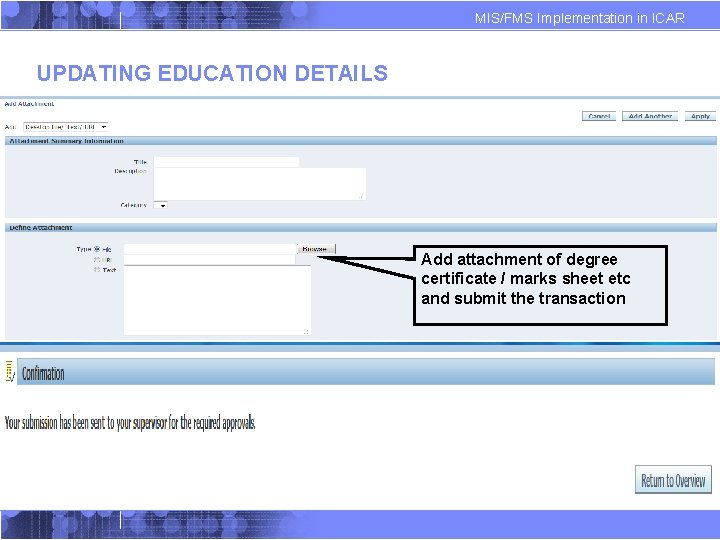
Task: Click the URL input field
Action: click(209, 259)
